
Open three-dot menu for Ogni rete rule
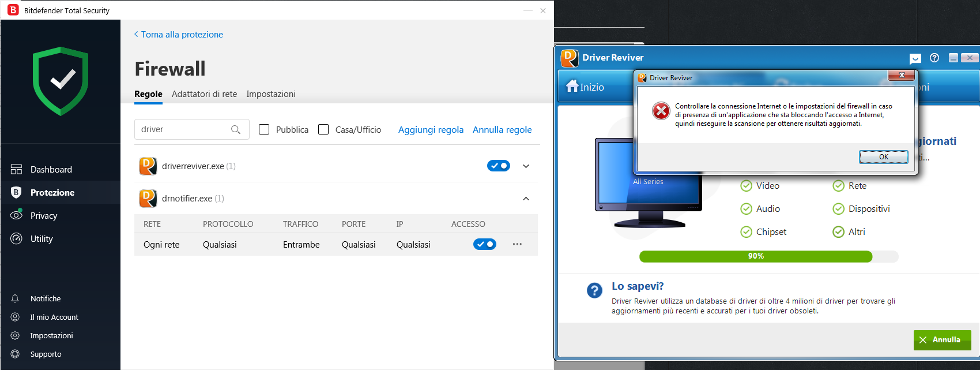[517, 244]
